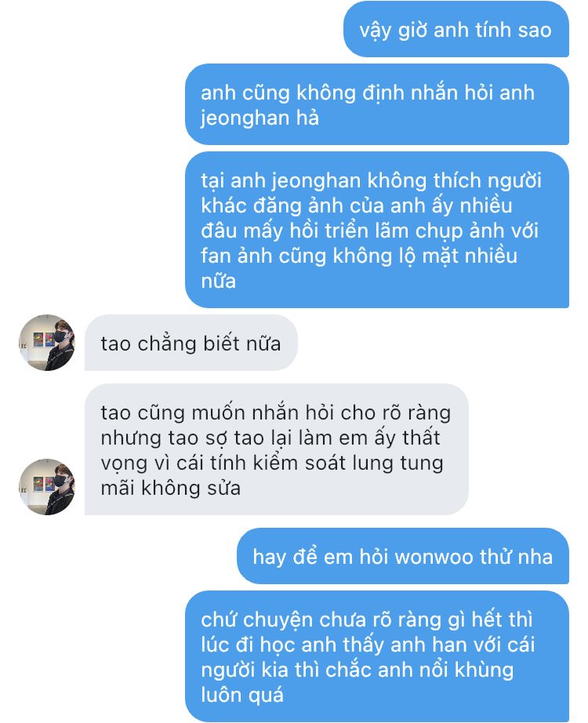The image size is (588, 723).
Task: Click the text "anh tính sao" in the top message
Action: [492, 30]
